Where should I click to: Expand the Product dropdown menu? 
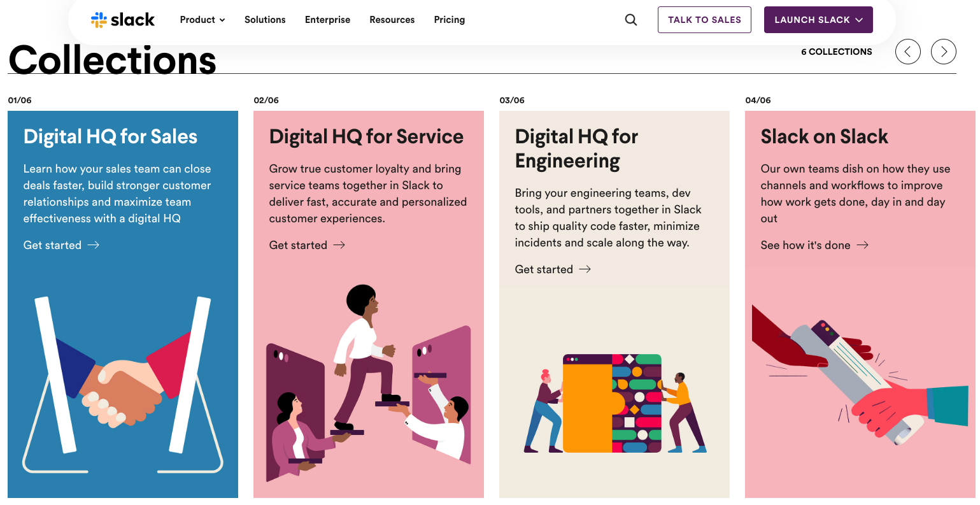(202, 20)
